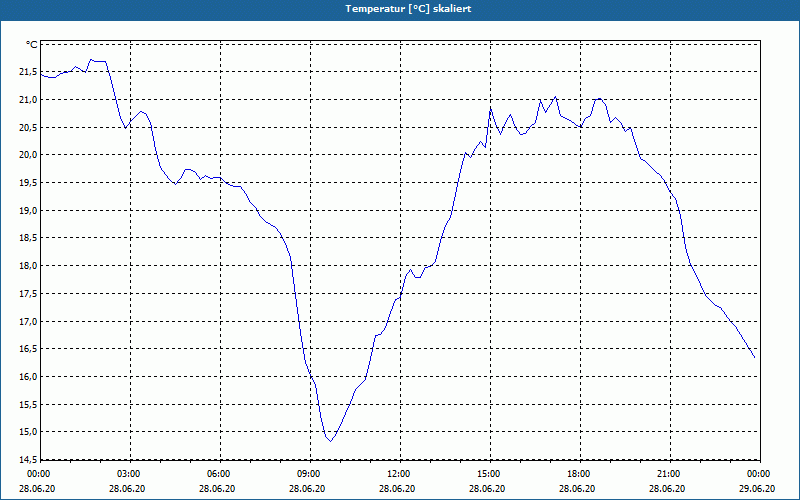Pick the 16,5 y-axis tick label

click(28, 349)
